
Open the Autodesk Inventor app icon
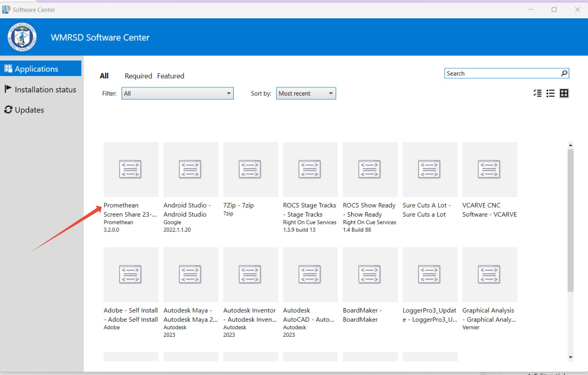251,274
